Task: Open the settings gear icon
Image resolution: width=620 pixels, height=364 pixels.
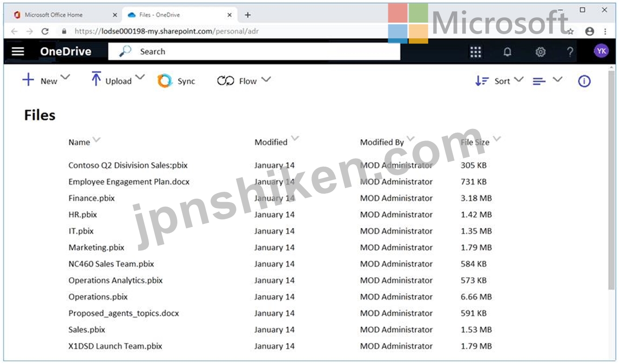Action: tap(540, 52)
